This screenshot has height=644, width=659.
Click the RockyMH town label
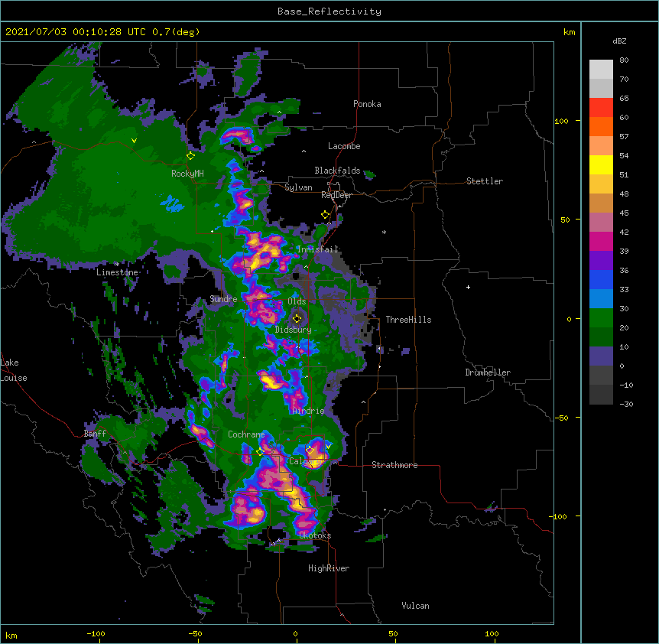point(187,174)
